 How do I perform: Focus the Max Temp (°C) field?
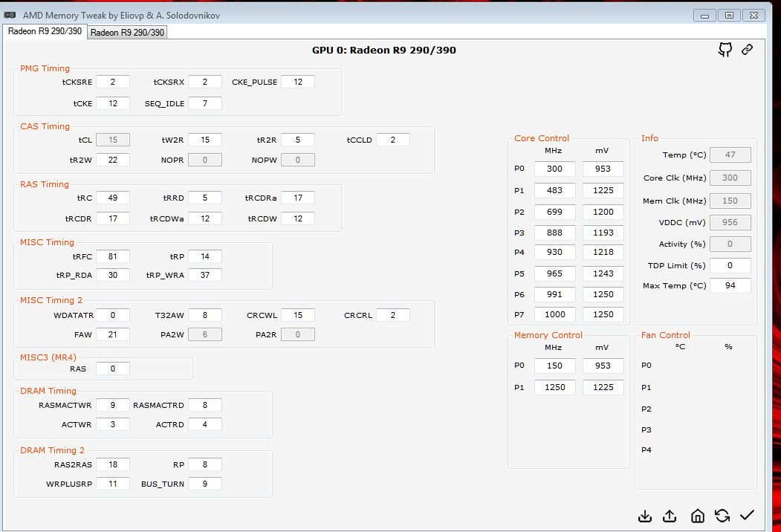tap(730, 285)
